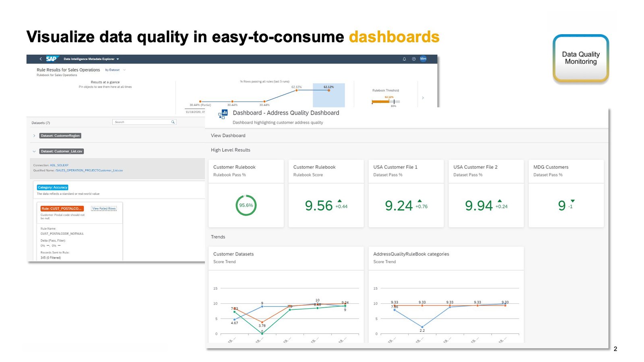
Task: Click the Data Quality Monitoring badge
Action: (x=581, y=59)
